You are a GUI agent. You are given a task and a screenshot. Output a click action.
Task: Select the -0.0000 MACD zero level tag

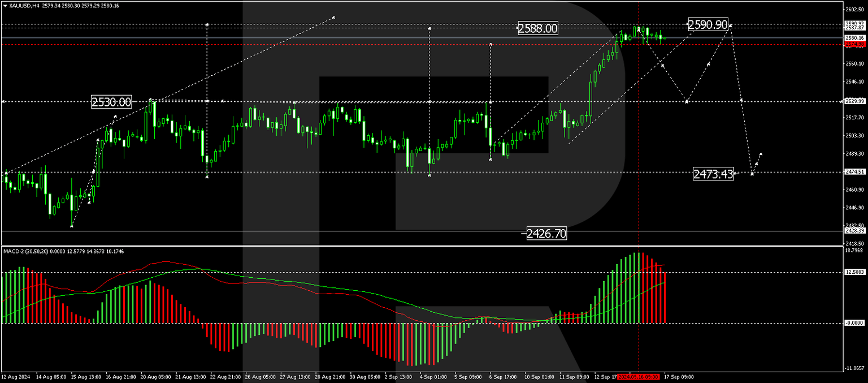(x=853, y=322)
